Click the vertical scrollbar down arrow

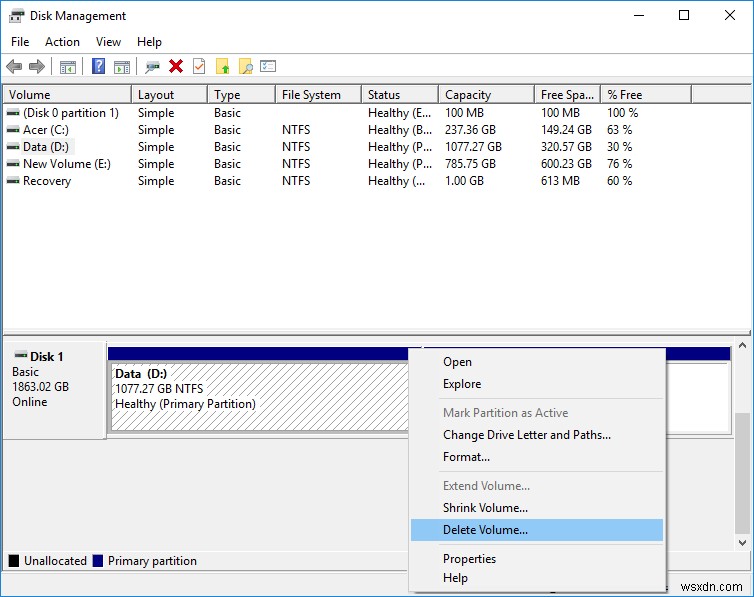742,543
